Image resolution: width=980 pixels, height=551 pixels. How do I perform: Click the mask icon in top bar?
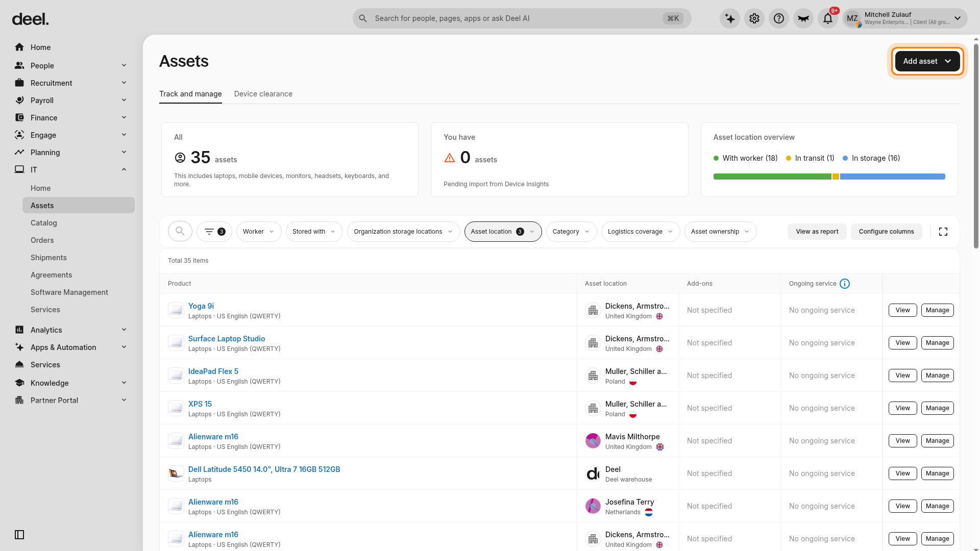[x=803, y=19]
